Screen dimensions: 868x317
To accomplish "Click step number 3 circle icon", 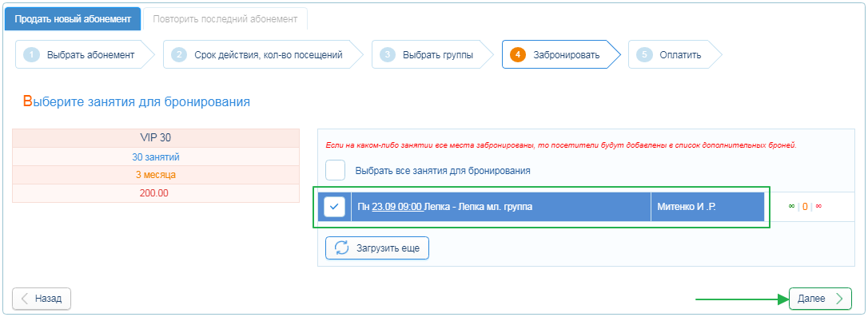I will pos(388,55).
